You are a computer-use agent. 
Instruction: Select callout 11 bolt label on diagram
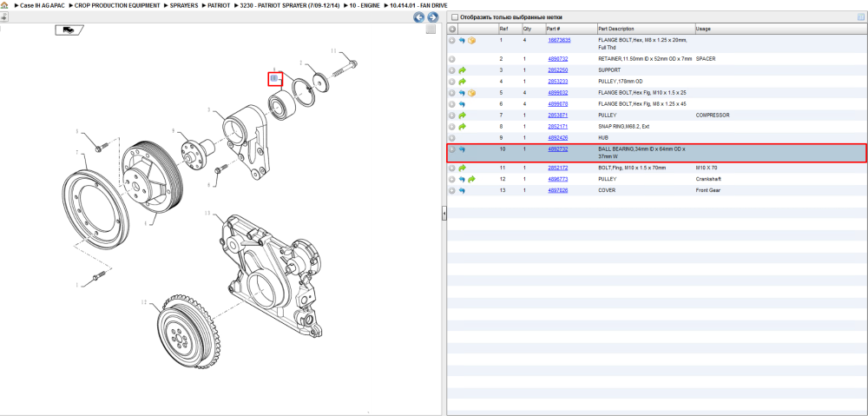pyautogui.click(x=333, y=51)
